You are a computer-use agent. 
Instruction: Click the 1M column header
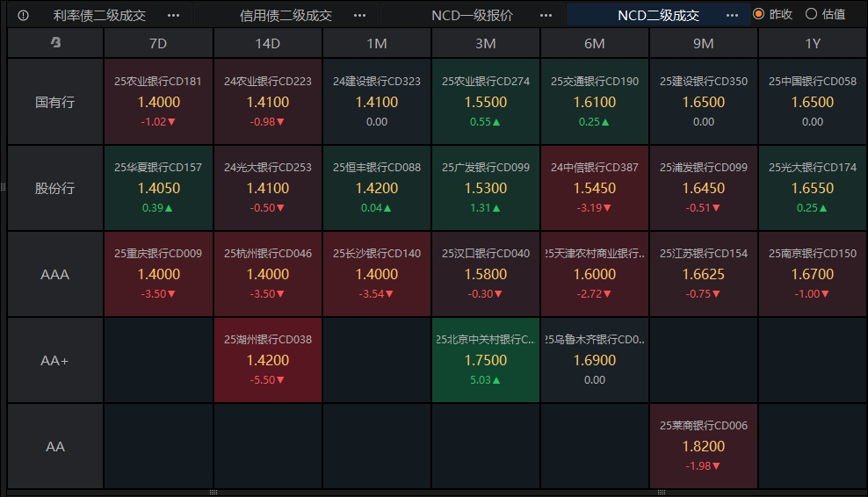tap(376, 43)
